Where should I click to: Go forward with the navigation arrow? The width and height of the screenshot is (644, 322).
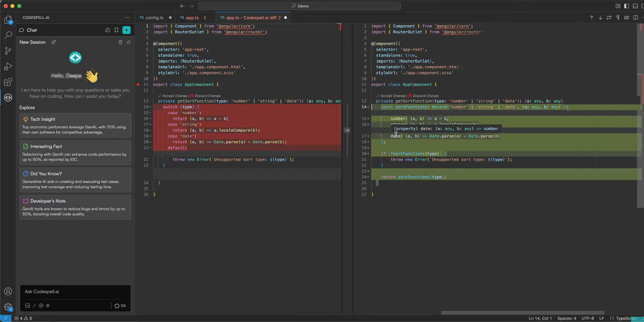tap(191, 6)
